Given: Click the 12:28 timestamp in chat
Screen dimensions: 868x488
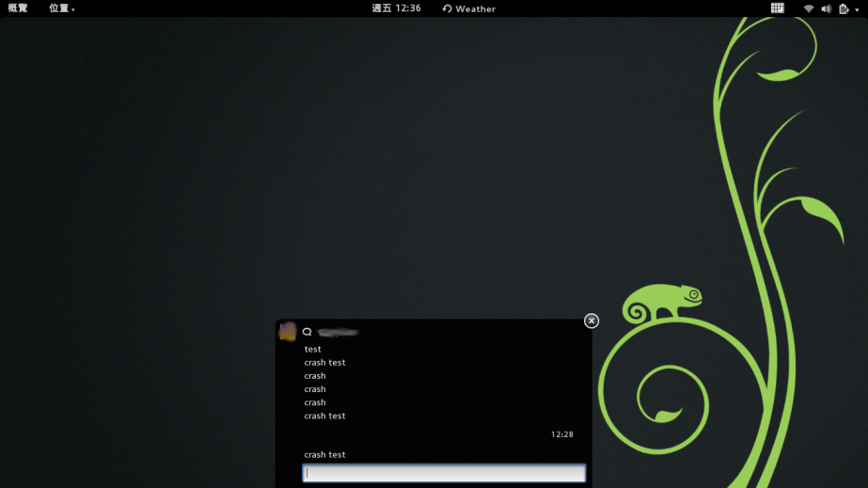Looking at the screenshot, I should [561, 434].
